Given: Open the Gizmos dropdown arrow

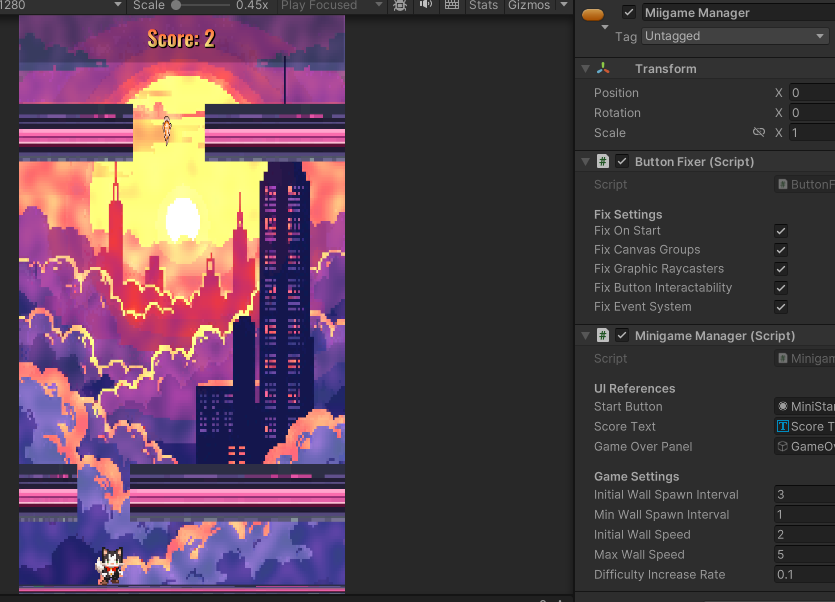Looking at the screenshot, I should click(564, 5).
